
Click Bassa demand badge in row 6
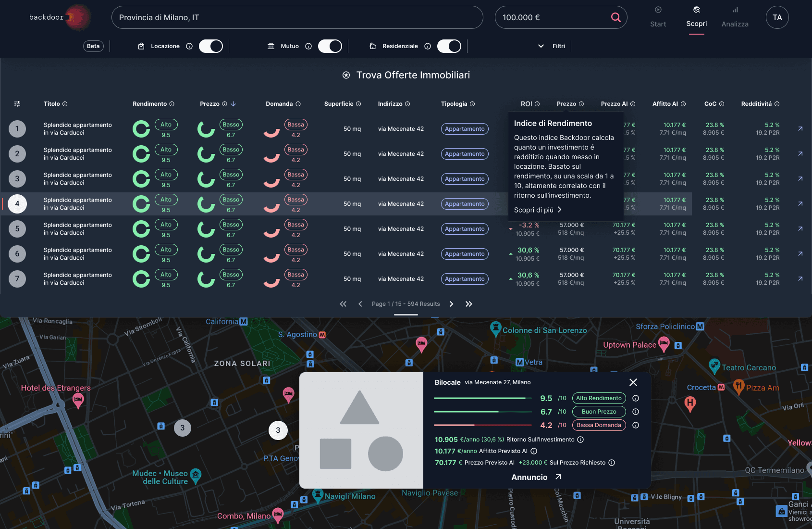295,250
